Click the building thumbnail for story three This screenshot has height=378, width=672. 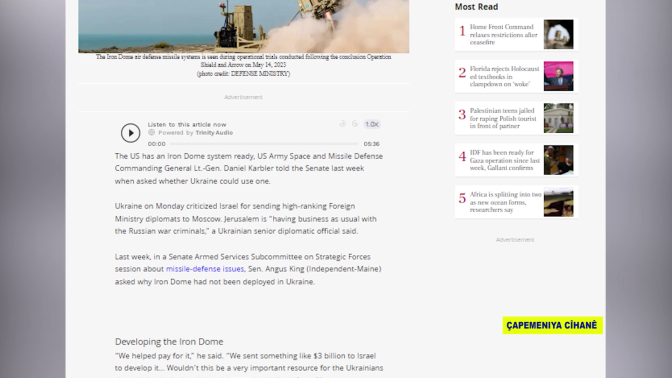(x=558, y=118)
